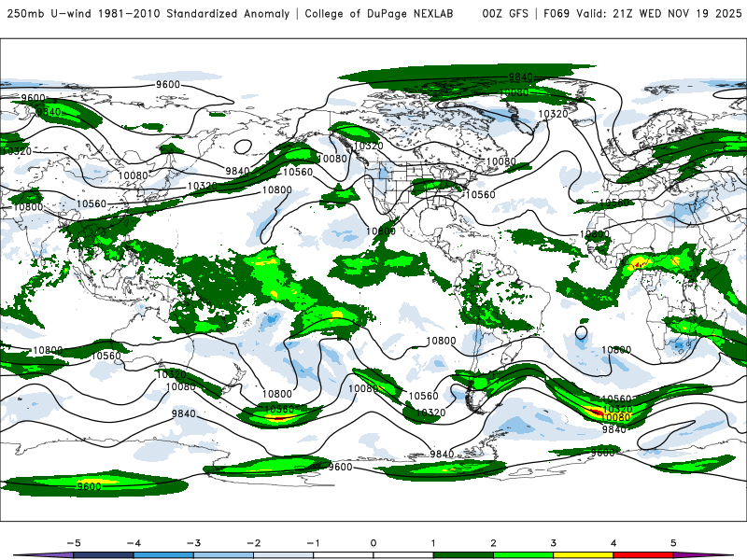Select the yellow colorbar segment between 3 and 4
Screen dimensions: 747x560
click(x=584, y=555)
